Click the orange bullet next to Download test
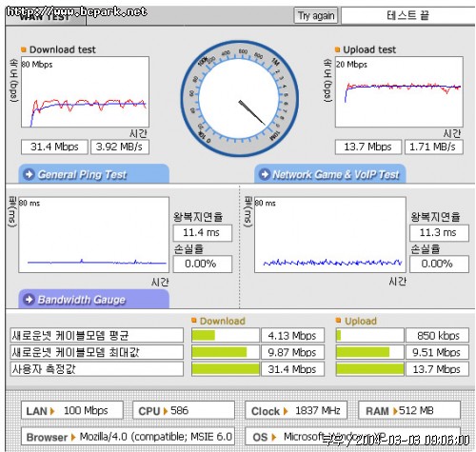The height and width of the screenshot is (452, 476). point(23,49)
